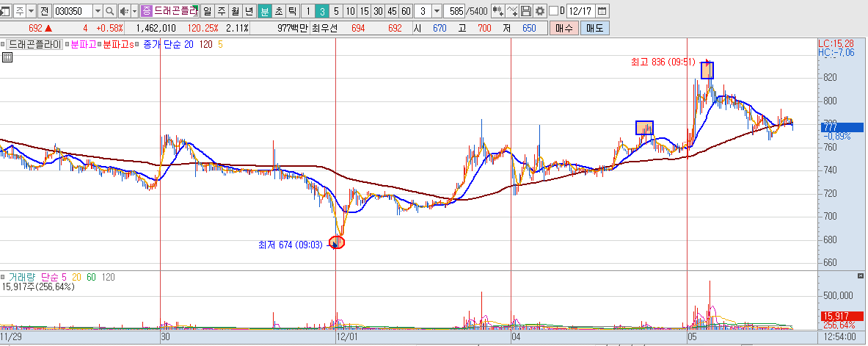Click the grid table icon under legend

click(x=8, y=57)
